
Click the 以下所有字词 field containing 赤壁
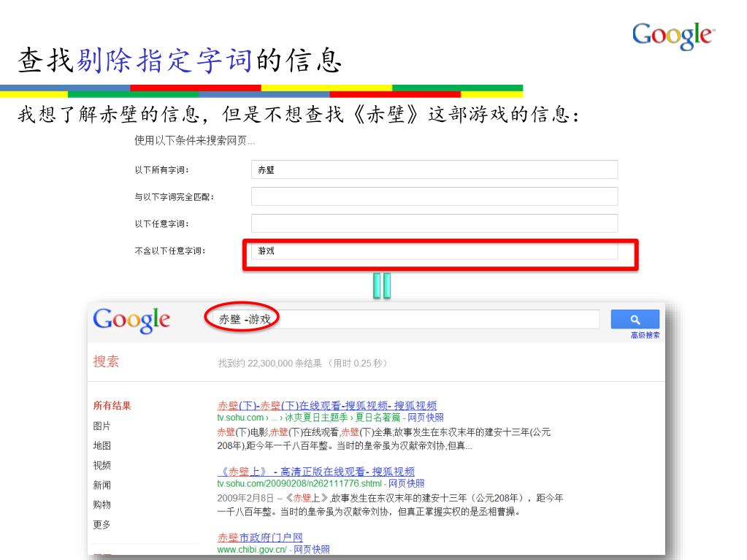pyautogui.click(x=434, y=169)
